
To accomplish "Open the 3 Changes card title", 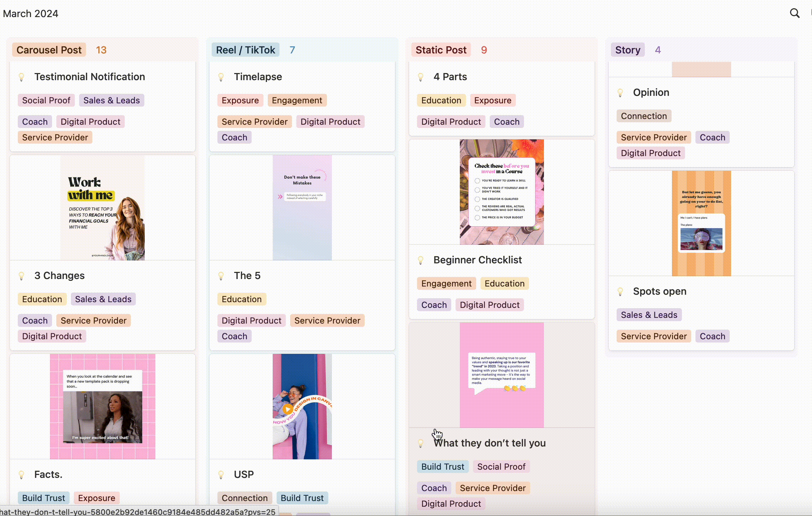I will (x=60, y=275).
